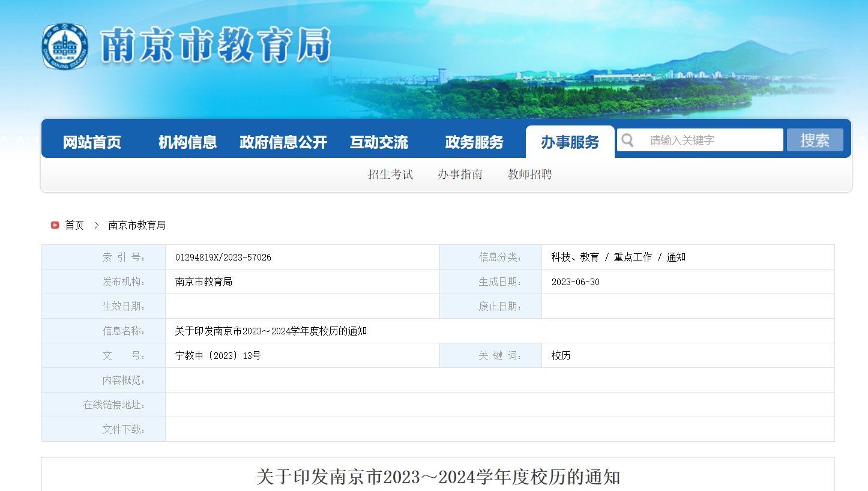Click the 关 键 词 label cell
The height and width of the screenshot is (491, 868).
[490, 355]
